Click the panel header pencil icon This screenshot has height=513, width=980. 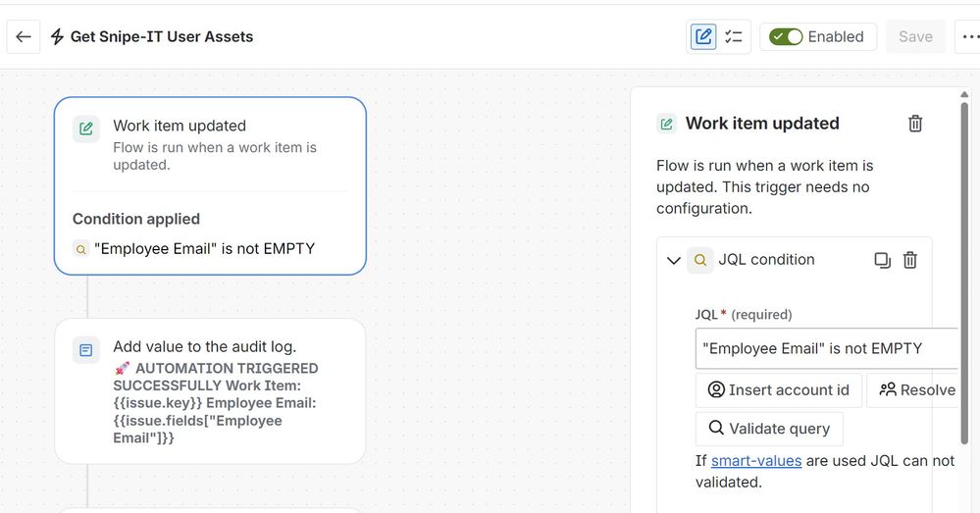coord(666,124)
